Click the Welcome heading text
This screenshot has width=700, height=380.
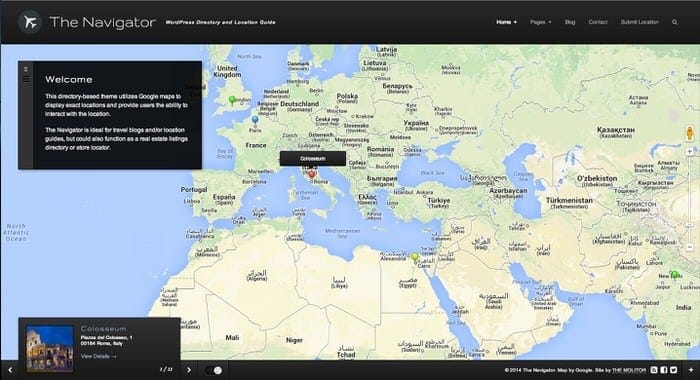69,79
